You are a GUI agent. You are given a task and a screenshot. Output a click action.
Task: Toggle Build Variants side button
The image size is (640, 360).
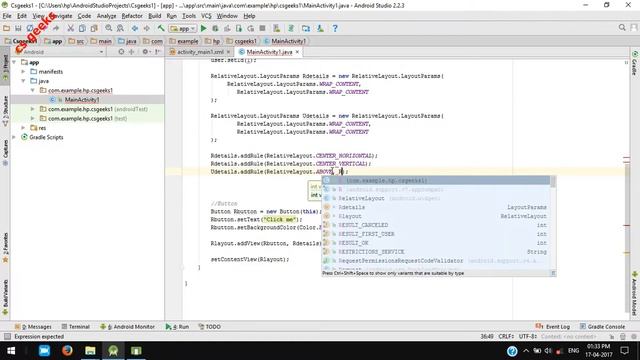(5, 297)
